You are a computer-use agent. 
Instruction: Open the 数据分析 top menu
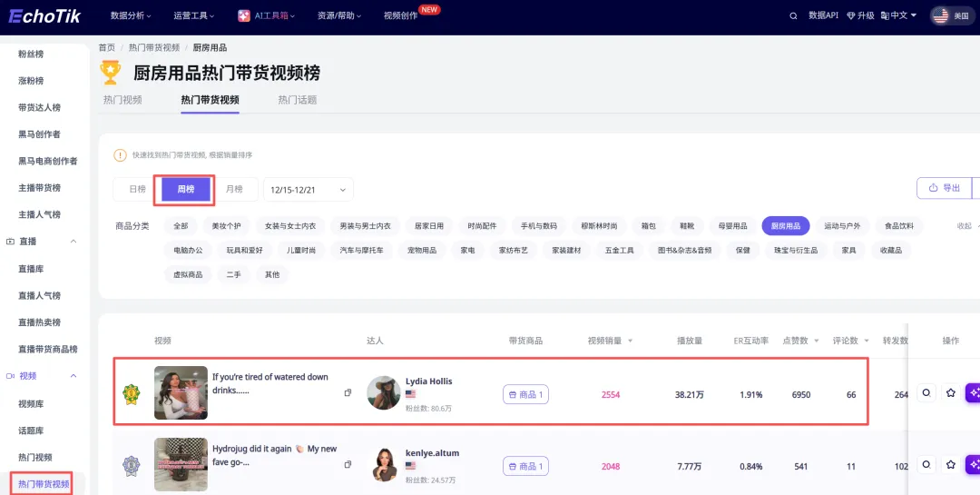131,15
